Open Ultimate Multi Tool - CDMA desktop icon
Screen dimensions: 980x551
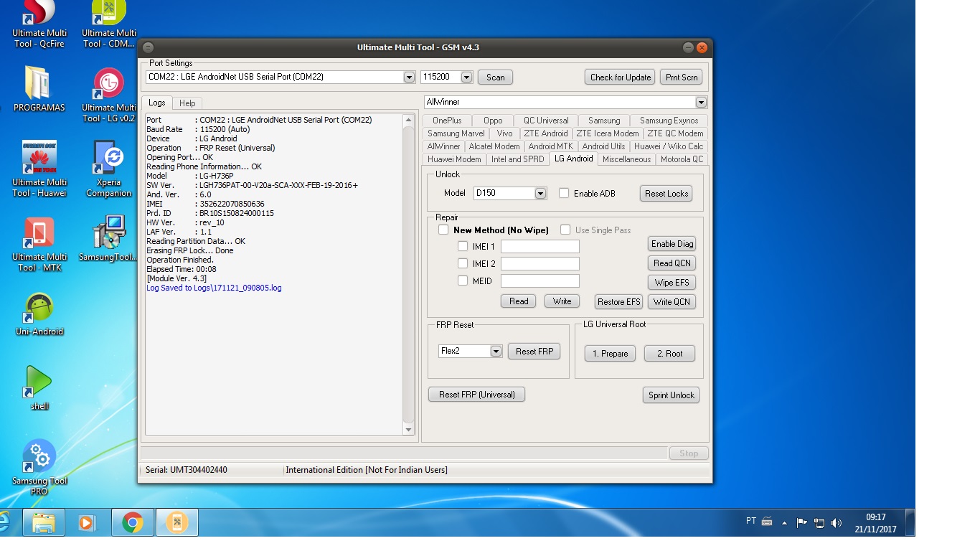[x=109, y=25]
